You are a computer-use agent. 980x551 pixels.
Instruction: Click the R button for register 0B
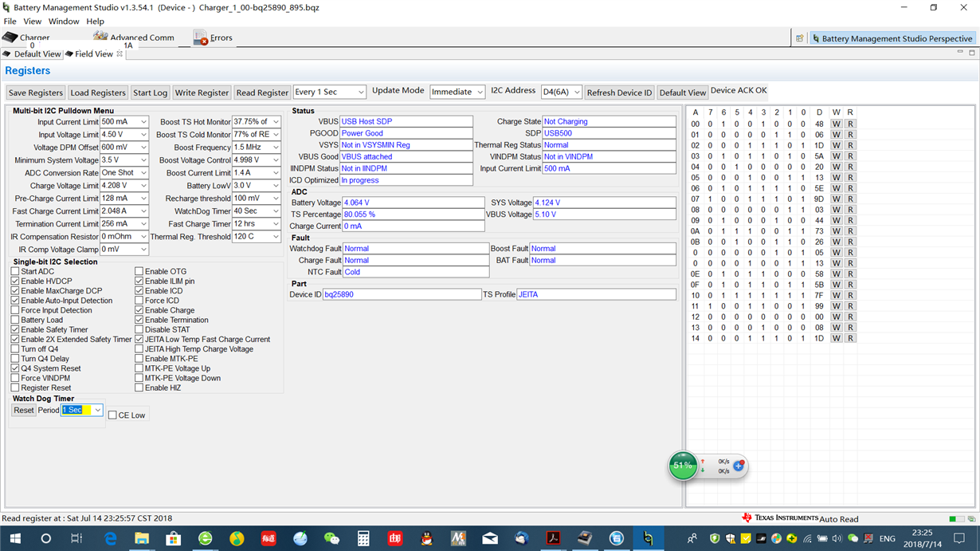coord(850,242)
